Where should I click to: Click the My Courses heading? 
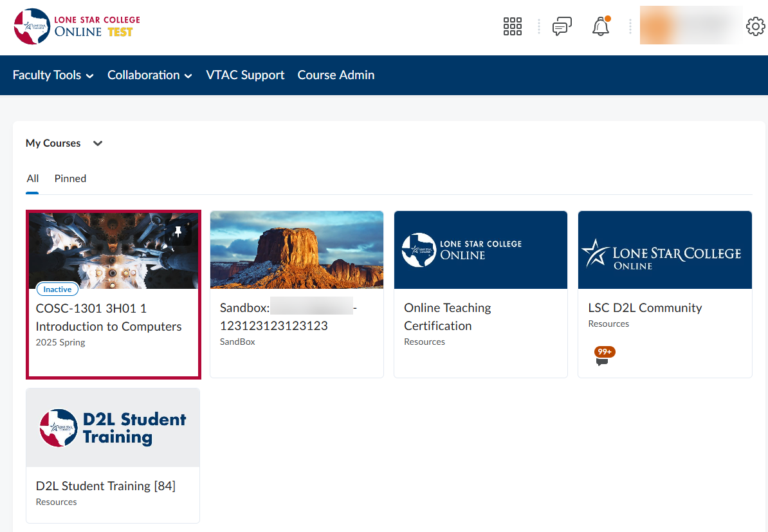53,143
